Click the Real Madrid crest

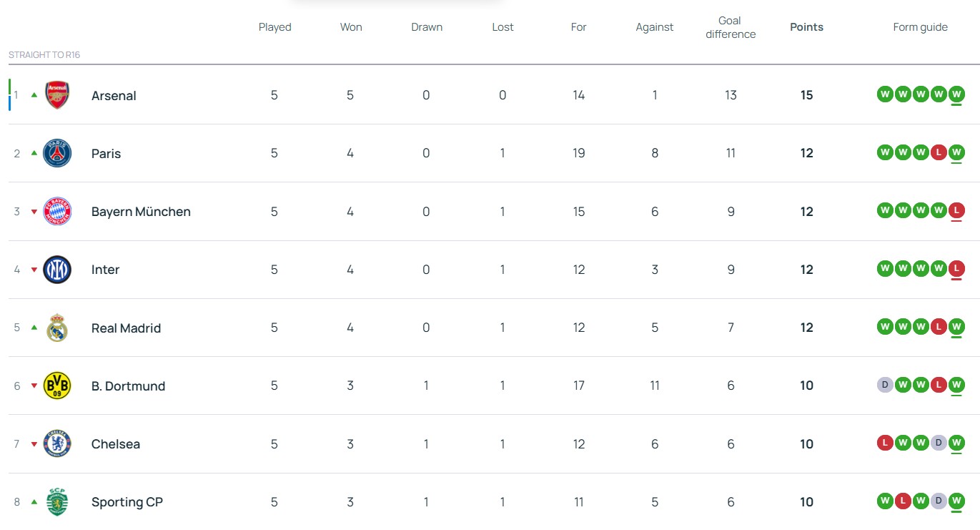[57, 328]
